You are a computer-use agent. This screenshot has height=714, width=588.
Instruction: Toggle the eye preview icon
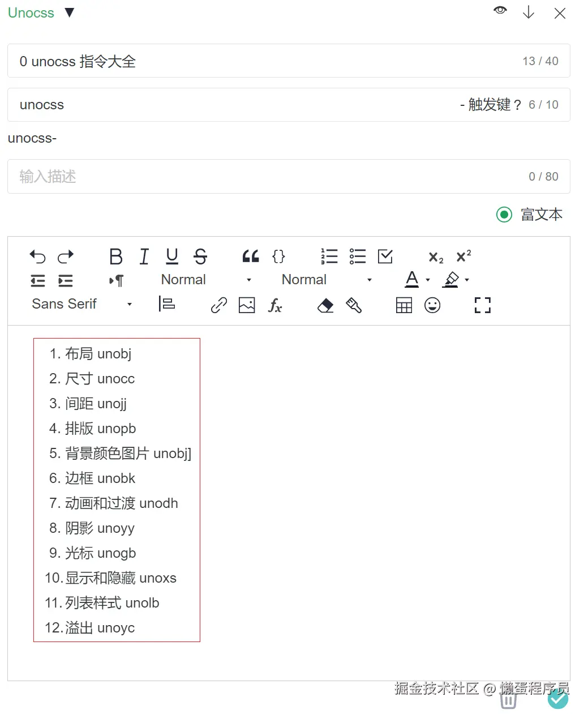point(500,10)
